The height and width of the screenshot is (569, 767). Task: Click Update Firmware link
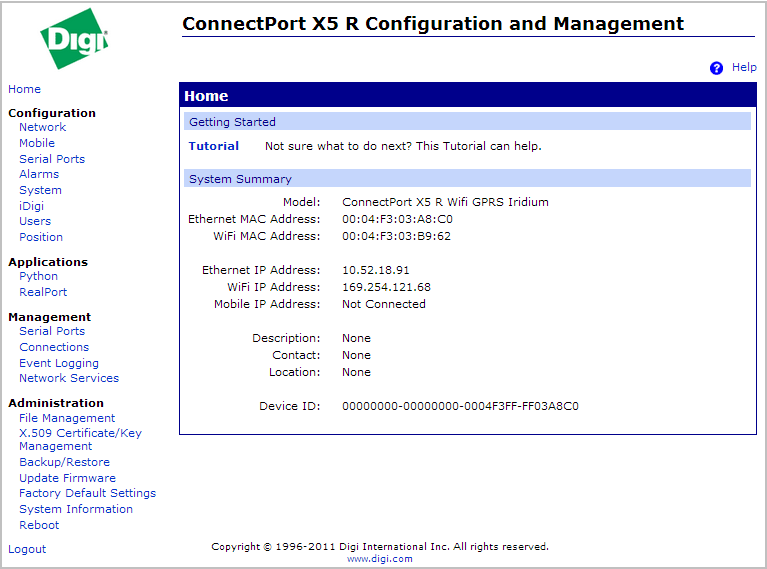(x=67, y=478)
